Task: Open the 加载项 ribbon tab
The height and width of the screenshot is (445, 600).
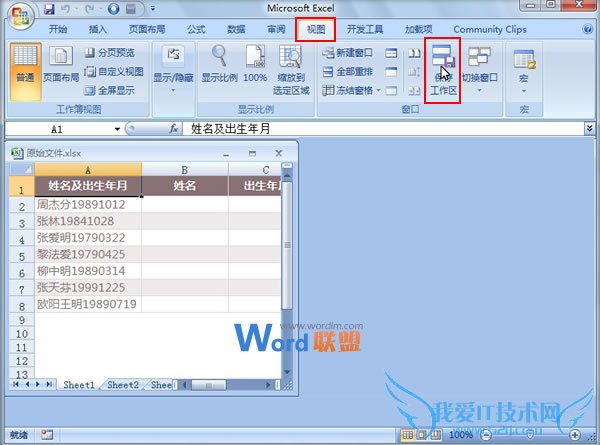Action: (419, 29)
